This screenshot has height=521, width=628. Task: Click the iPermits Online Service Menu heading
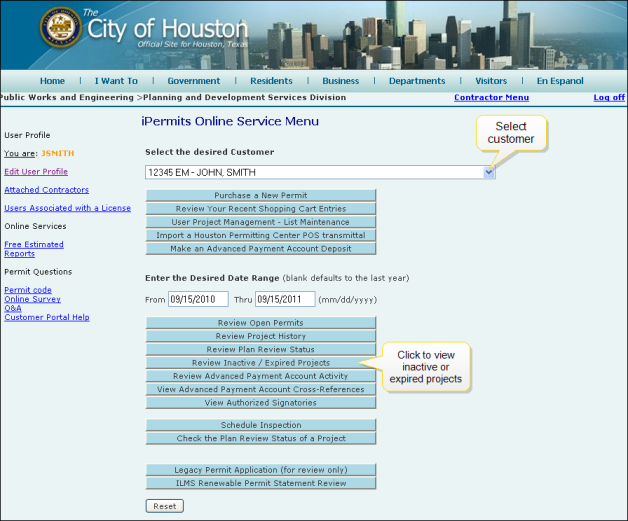230,121
